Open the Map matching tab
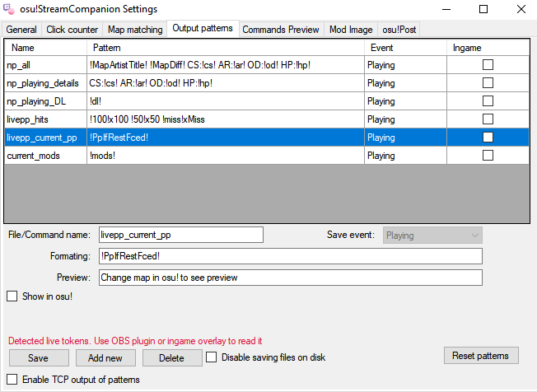This screenshot has height=392, width=537. 135,30
